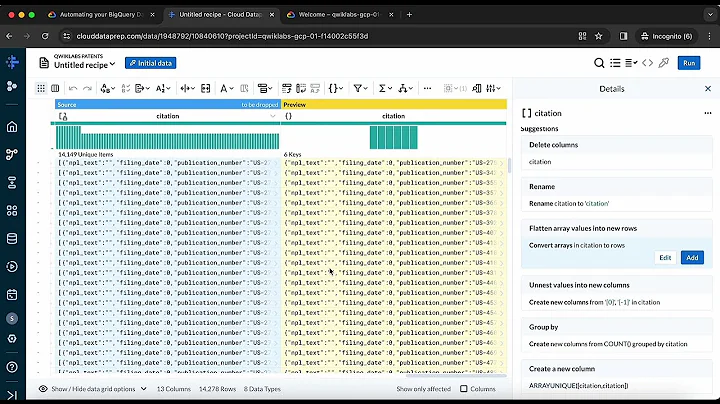Reload the browser page
This screenshot has height=404, width=720.
(45, 36)
